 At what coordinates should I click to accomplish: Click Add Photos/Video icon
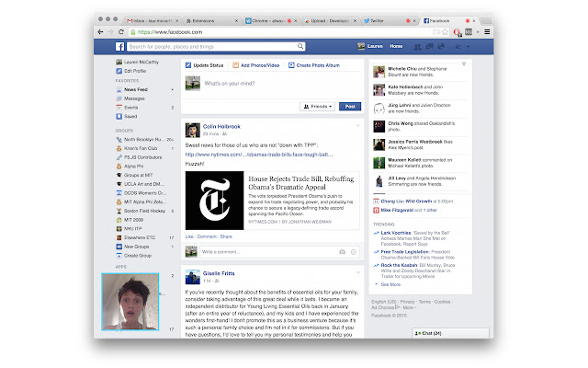[x=235, y=65]
